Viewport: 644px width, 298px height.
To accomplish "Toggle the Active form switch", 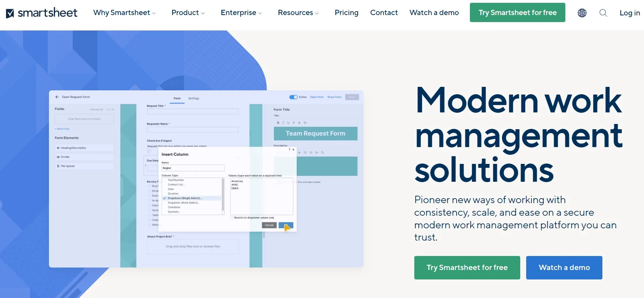I will (x=293, y=97).
